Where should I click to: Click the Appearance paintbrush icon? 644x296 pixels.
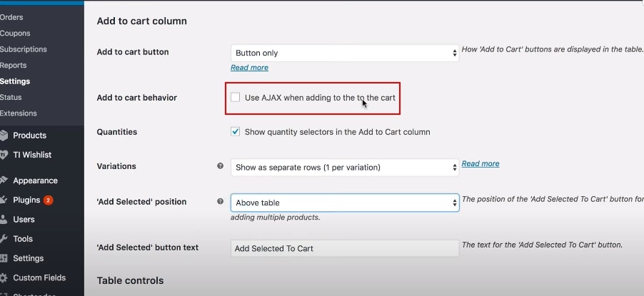click(x=4, y=180)
